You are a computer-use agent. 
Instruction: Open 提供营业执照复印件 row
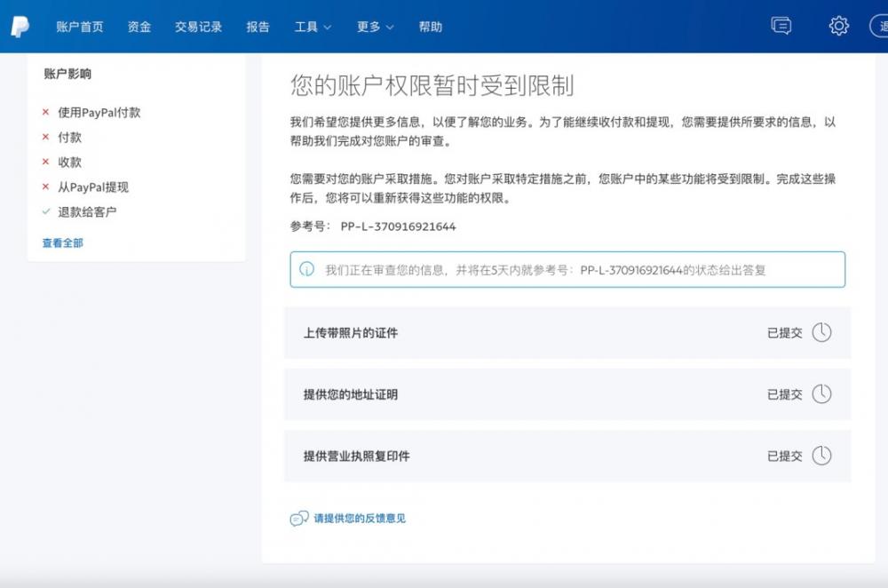pos(567,456)
